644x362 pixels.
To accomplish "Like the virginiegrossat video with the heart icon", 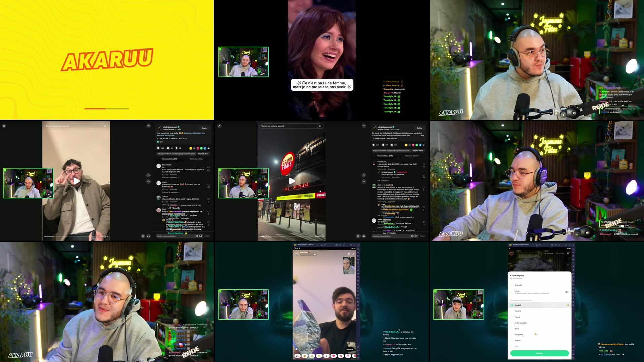I will tap(158, 148).
